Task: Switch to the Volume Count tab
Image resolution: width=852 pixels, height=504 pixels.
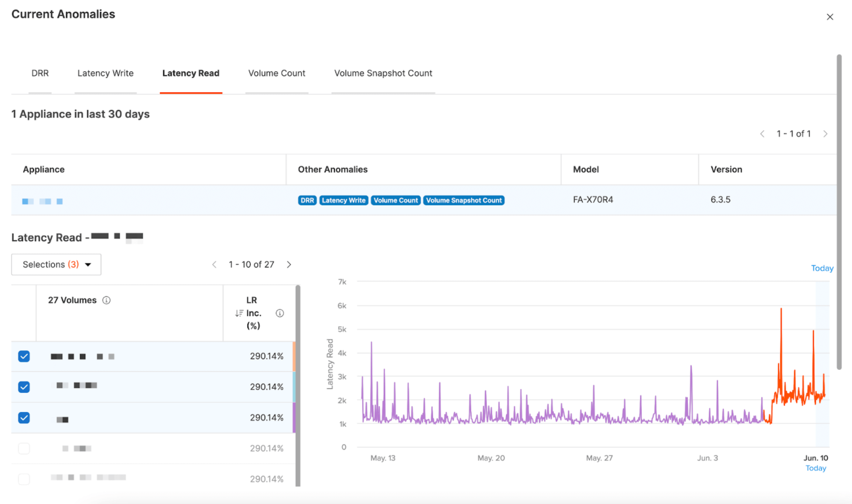Action: click(277, 73)
